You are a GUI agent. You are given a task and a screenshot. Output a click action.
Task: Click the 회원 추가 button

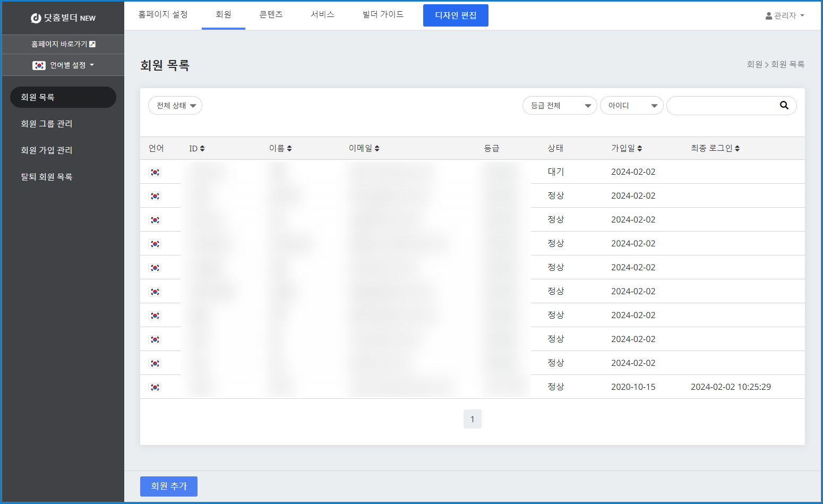point(169,486)
